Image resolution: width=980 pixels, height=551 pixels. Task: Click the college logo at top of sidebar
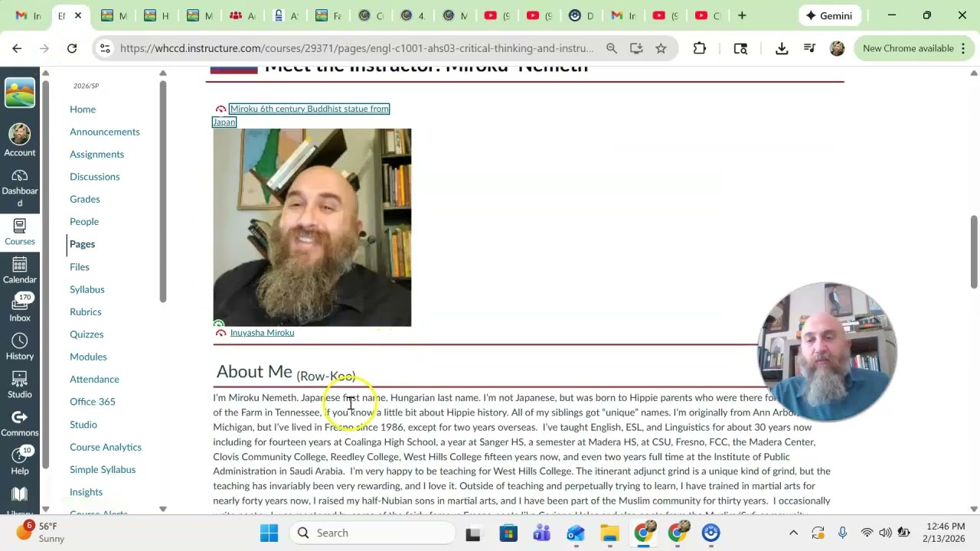pyautogui.click(x=20, y=93)
